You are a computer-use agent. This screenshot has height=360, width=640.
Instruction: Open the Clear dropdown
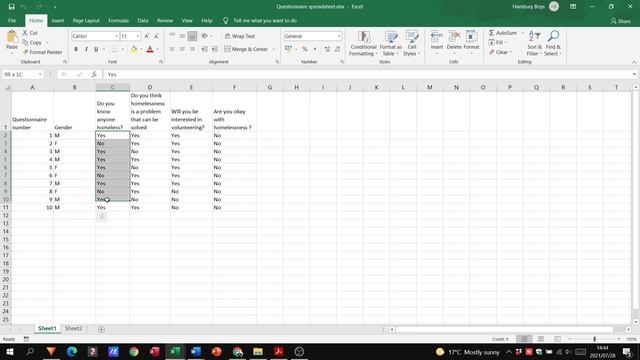(500, 52)
